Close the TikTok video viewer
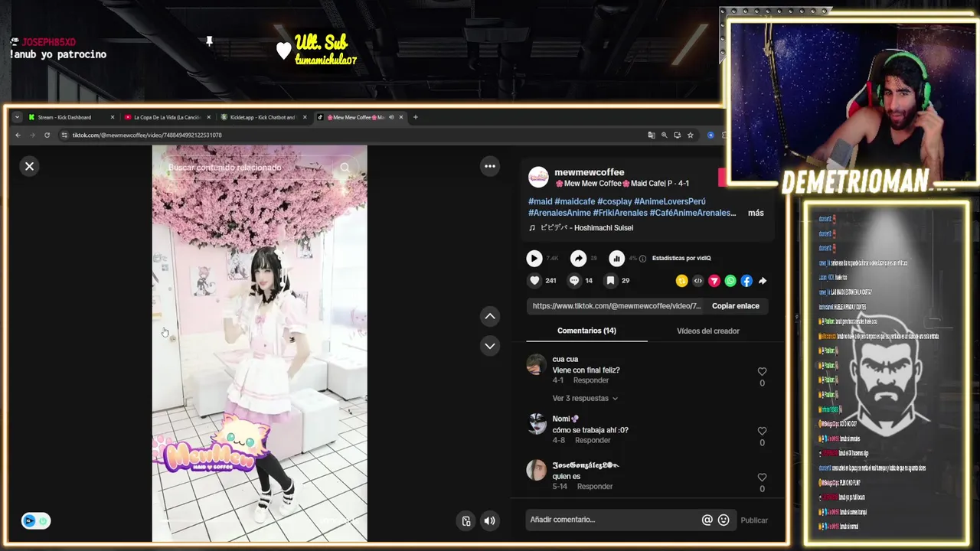980x551 pixels. coord(29,166)
